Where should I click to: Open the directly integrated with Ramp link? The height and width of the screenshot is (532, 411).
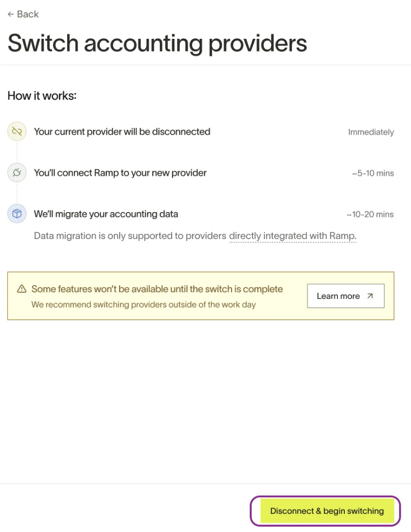(293, 236)
